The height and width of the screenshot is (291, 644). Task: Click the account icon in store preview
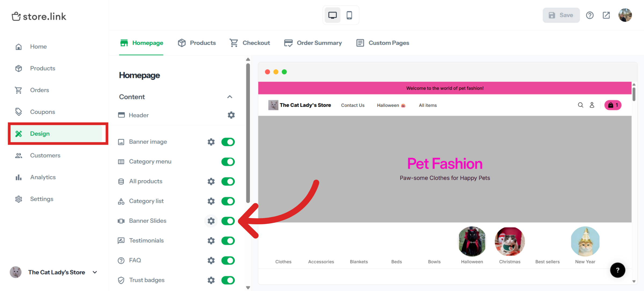592,105
